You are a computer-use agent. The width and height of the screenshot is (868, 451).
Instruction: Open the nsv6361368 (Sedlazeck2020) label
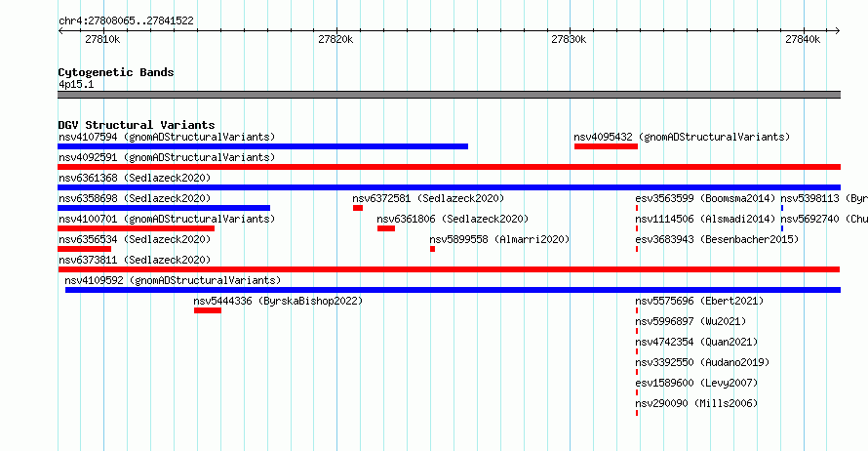coord(135,178)
